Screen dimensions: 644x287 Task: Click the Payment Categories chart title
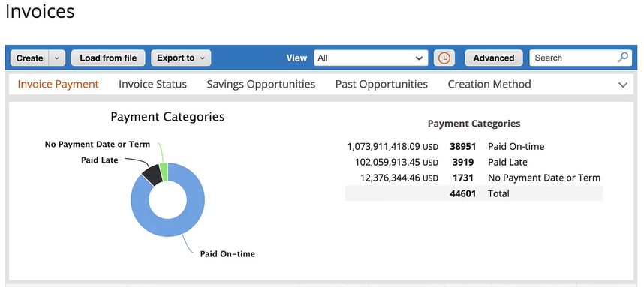click(167, 117)
